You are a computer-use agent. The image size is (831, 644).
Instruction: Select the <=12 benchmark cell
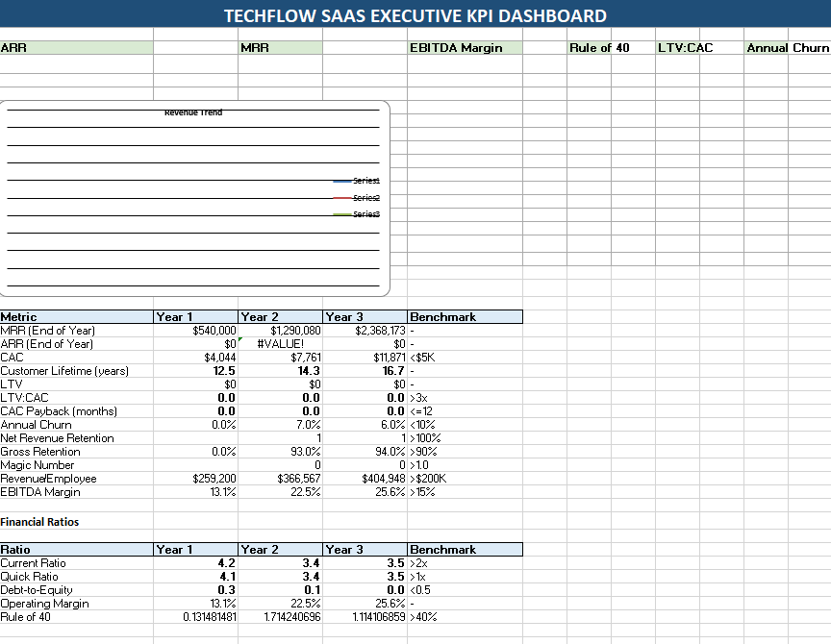pos(465,411)
